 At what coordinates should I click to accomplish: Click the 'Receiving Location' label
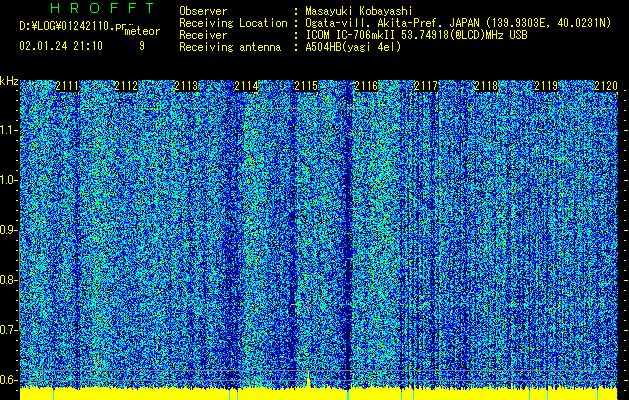point(233,23)
